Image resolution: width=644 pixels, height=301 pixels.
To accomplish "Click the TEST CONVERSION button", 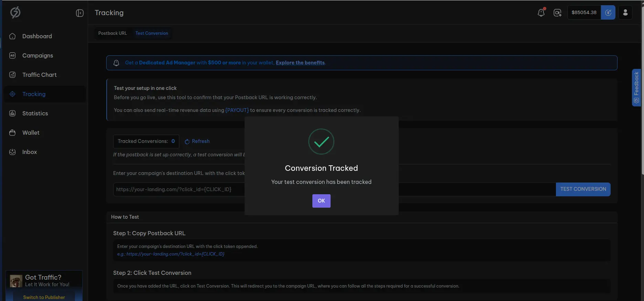I will tap(583, 189).
